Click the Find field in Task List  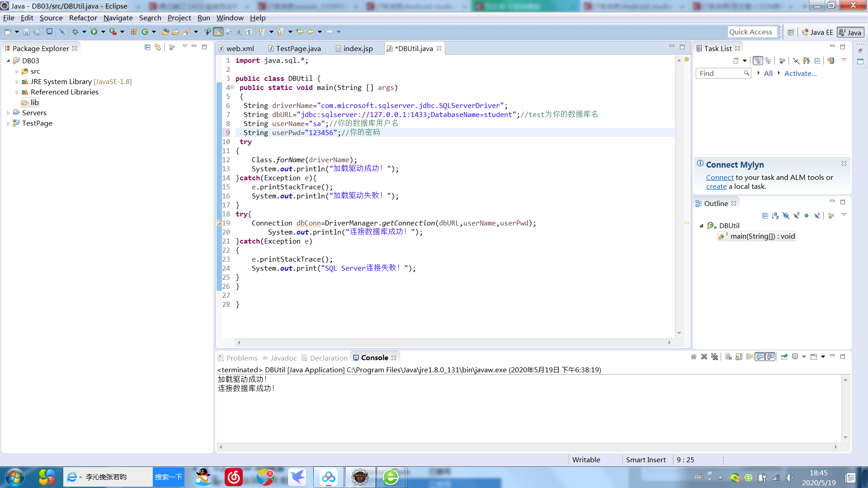(721, 73)
